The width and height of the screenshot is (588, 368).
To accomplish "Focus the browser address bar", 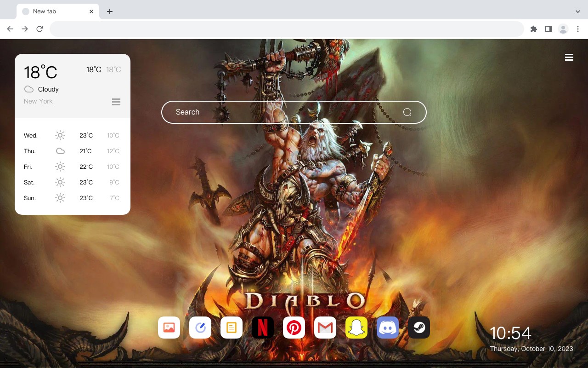I will pyautogui.click(x=287, y=29).
